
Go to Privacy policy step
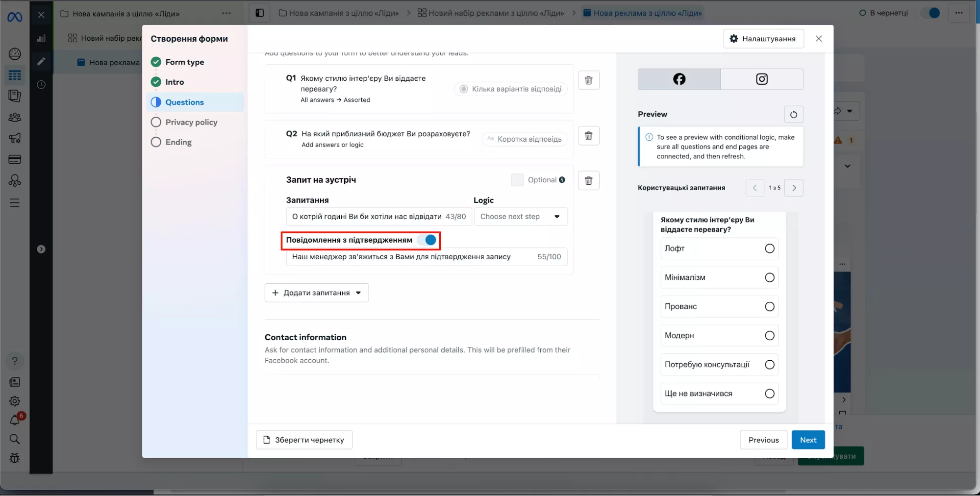[191, 122]
